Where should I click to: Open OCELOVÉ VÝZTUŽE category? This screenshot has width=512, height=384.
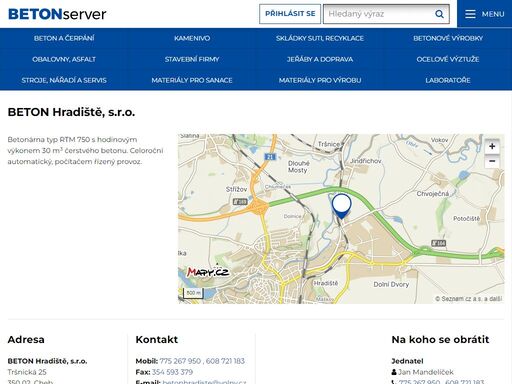click(x=448, y=59)
